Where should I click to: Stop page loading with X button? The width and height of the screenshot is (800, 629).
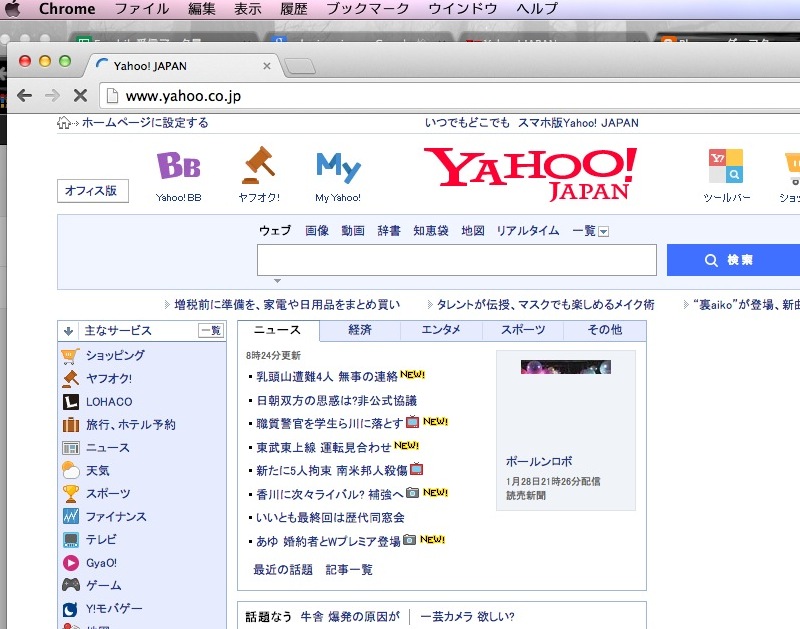coord(80,95)
